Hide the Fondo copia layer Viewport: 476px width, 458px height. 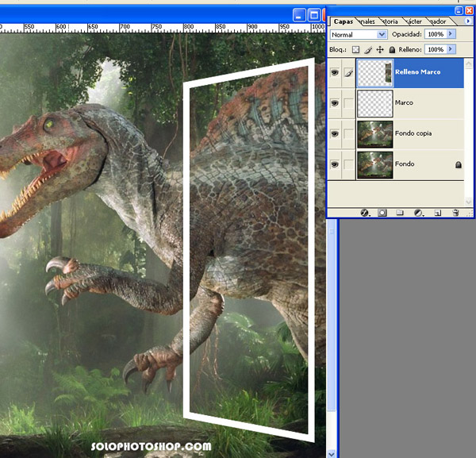click(335, 134)
